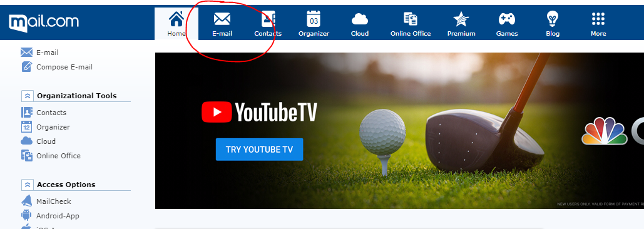The width and height of the screenshot is (644, 229).
Task: Switch to the E-mail tab label
Action: 222,34
